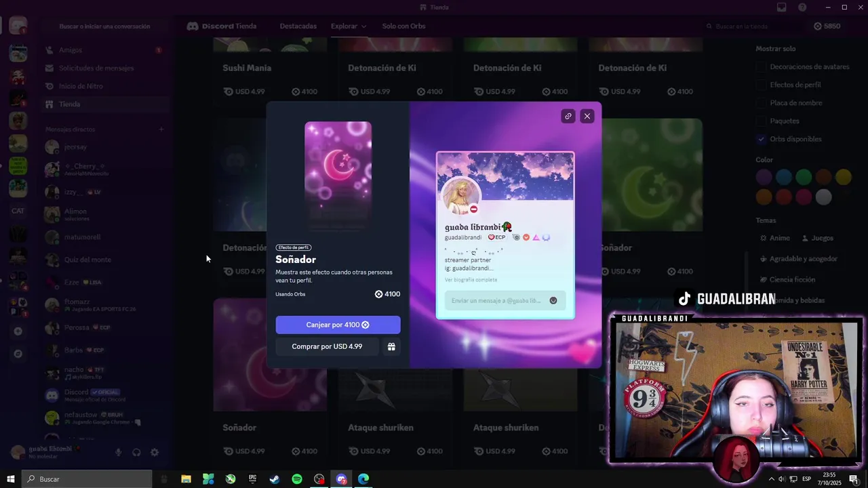Open Spotify from the taskbar
Image resolution: width=868 pixels, height=488 pixels.
point(297,479)
